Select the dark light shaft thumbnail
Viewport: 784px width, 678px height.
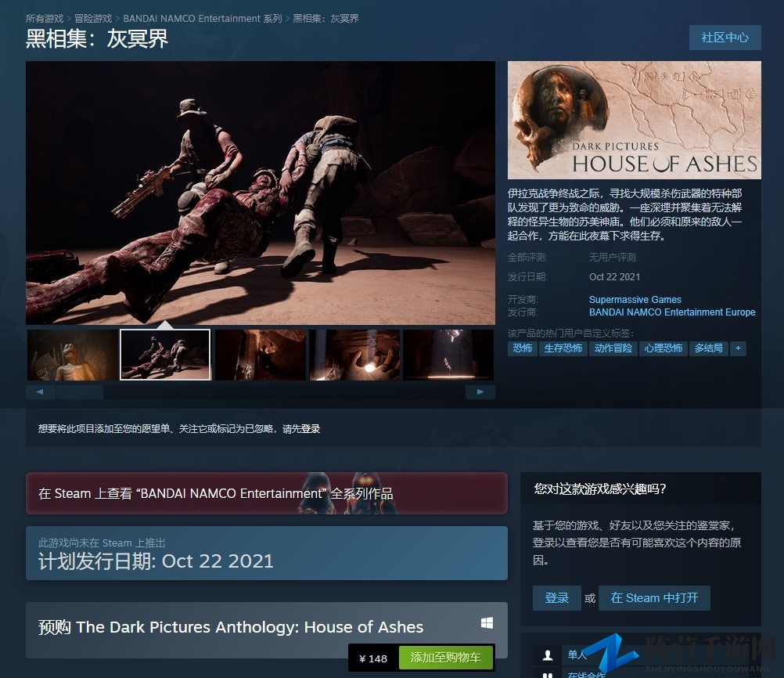coord(448,355)
